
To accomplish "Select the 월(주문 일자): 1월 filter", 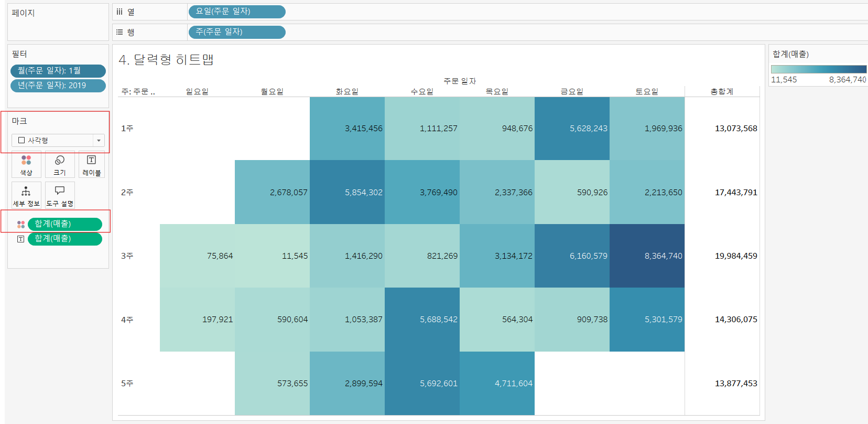I will (x=58, y=71).
